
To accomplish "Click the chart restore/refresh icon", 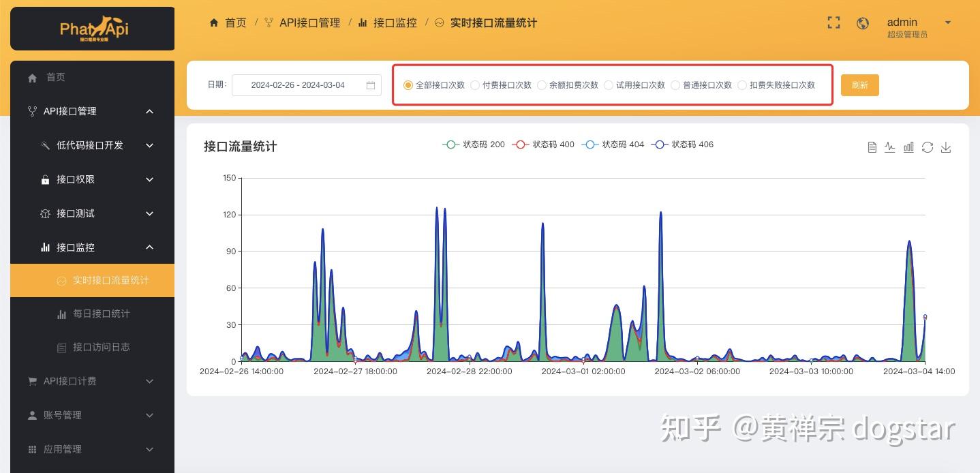I will [928, 147].
